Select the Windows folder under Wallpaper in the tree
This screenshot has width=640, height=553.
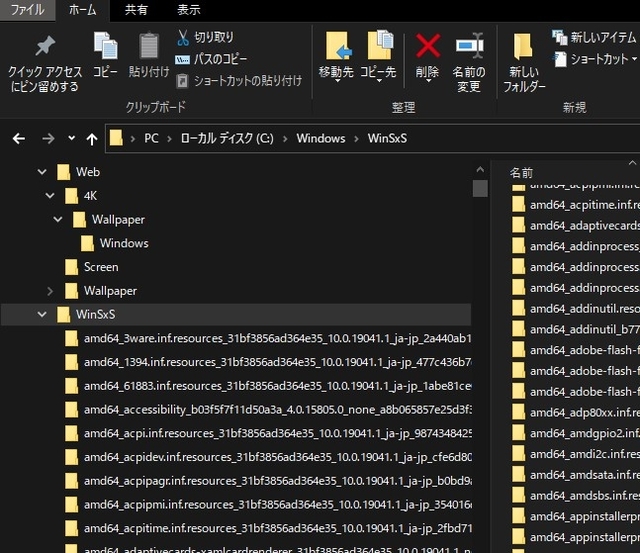point(124,243)
